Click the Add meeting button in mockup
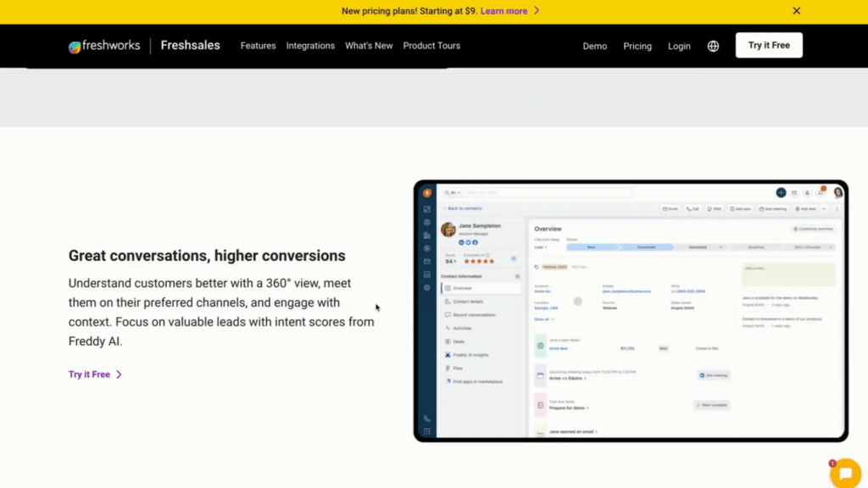The width and height of the screenshot is (868, 488). coord(773,209)
